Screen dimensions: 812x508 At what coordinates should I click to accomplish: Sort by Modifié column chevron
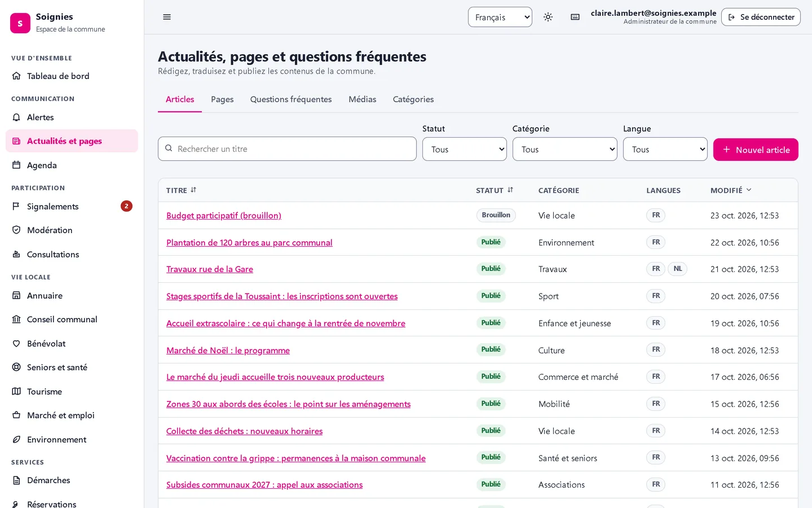pyautogui.click(x=749, y=190)
